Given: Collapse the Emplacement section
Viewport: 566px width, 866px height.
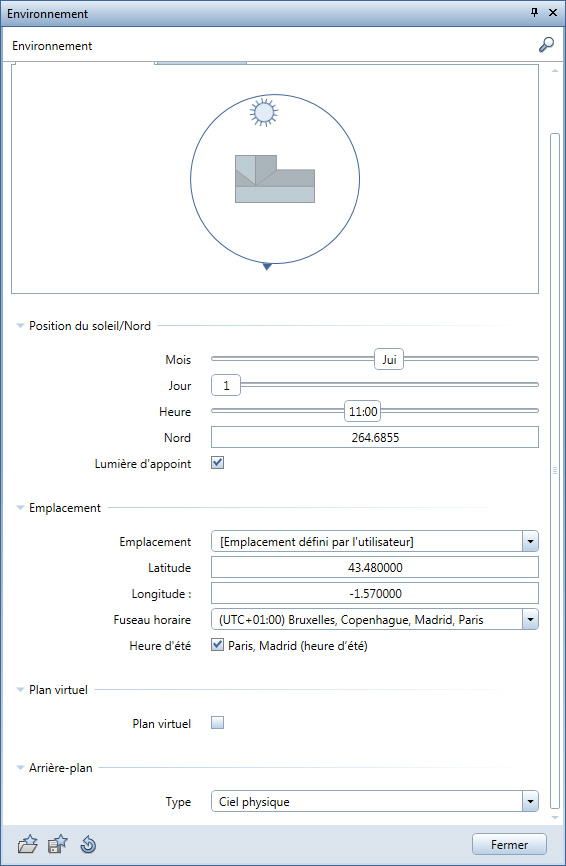Looking at the screenshot, I should (20, 508).
